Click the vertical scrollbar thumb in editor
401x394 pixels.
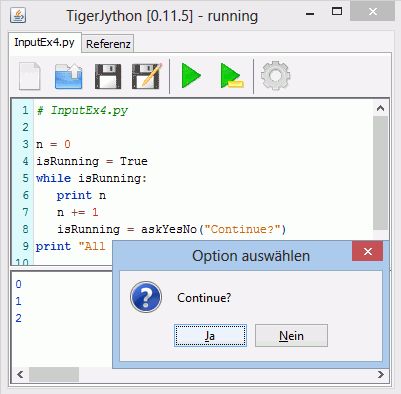pos(380,173)
